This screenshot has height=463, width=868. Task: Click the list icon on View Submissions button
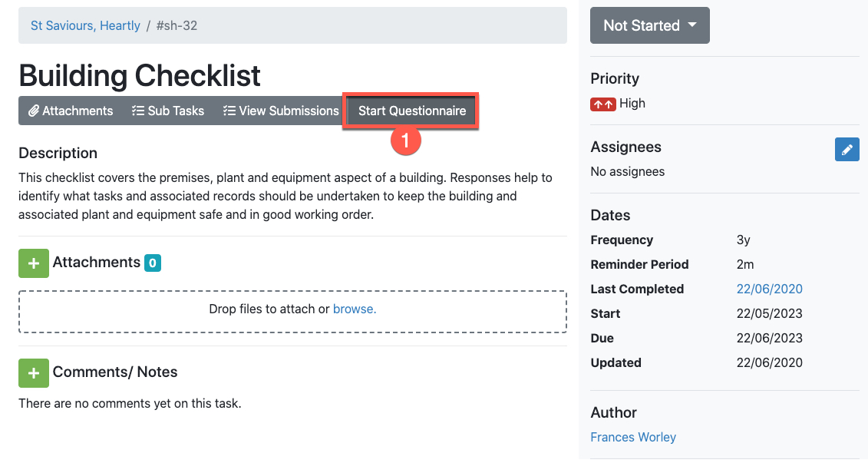[229, 111]
